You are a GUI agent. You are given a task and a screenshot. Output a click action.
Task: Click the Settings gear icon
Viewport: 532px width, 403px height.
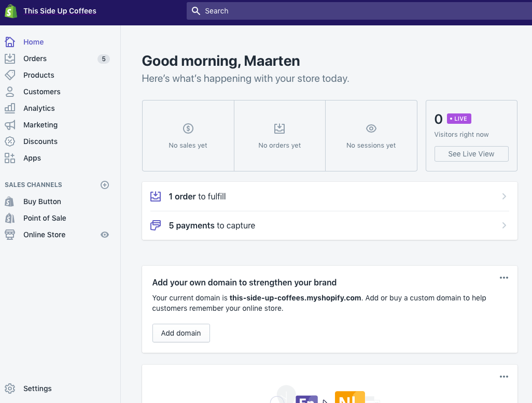pyautogui.click(x=10, y=389)
